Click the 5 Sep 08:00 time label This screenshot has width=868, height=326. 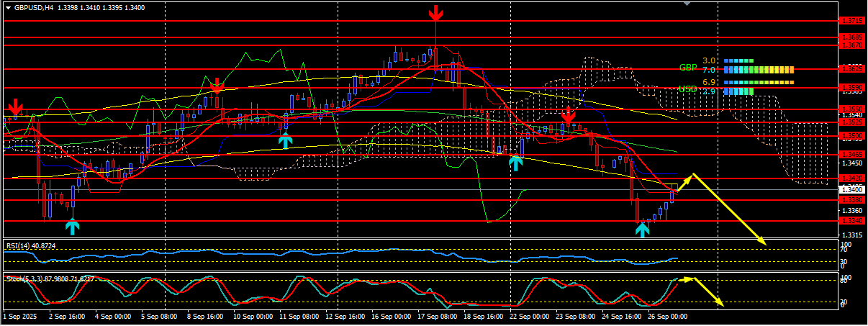[158, 316]
